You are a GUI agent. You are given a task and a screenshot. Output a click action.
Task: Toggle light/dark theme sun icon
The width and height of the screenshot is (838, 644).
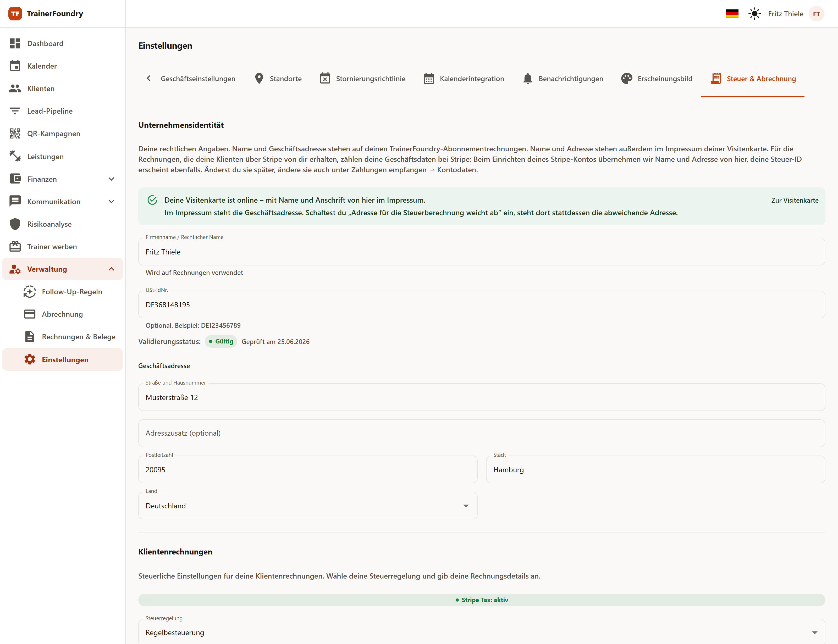click(754, 14)
